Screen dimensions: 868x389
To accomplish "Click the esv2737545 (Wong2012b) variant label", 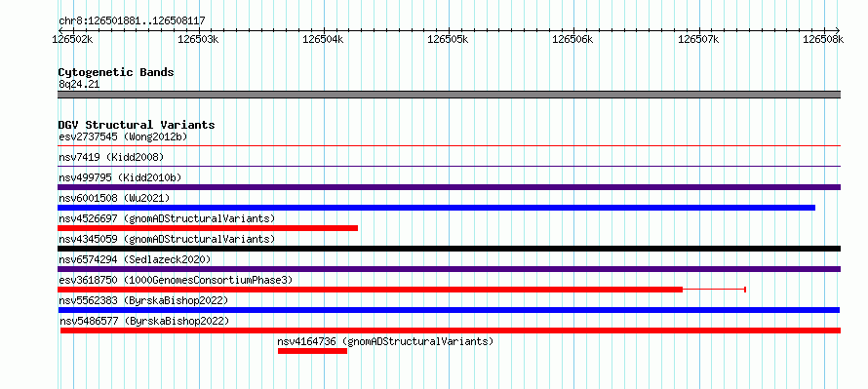I will click(x=122, y=136).
